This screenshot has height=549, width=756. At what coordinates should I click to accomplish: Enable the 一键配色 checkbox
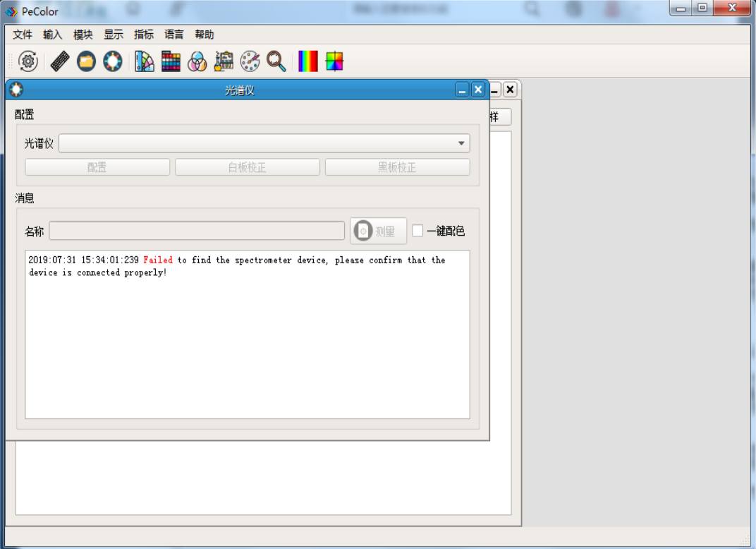click(417, 231)
